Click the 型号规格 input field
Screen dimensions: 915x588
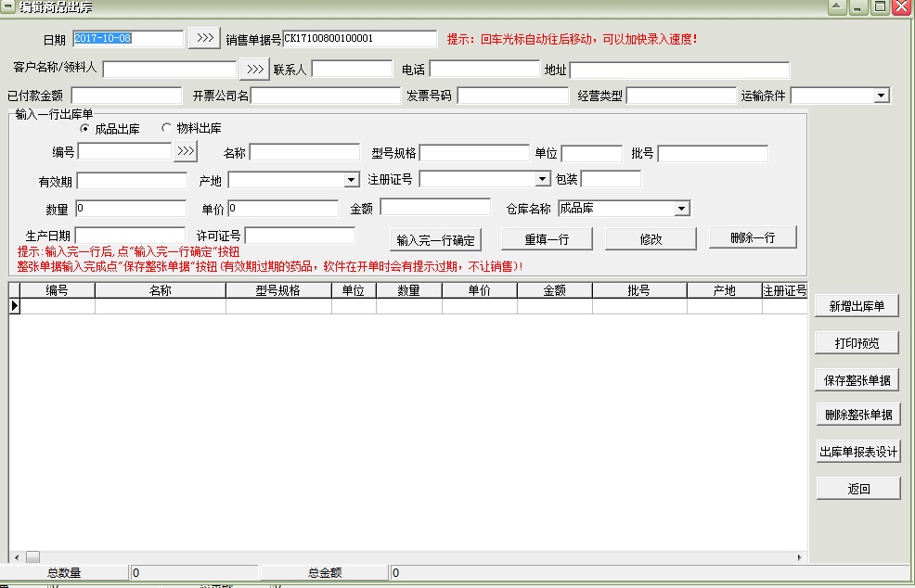(x=474, y=153)
